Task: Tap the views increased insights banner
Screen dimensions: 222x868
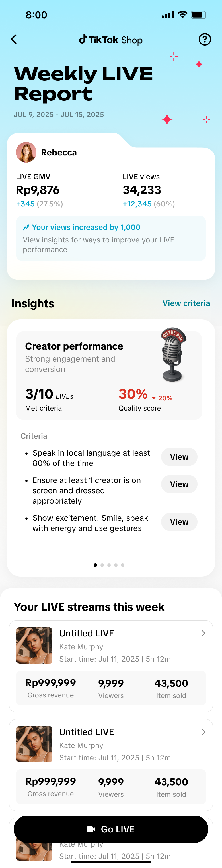Action: 111,238
